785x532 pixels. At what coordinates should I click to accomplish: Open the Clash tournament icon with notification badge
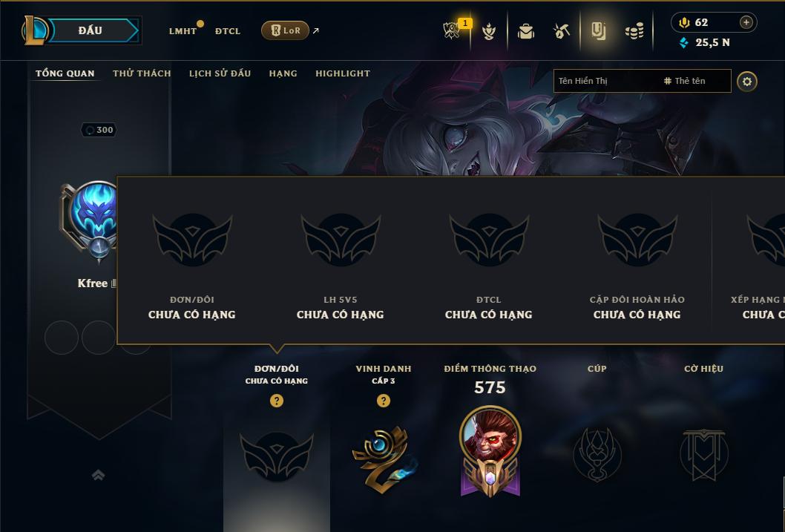[x=452, y=30]
